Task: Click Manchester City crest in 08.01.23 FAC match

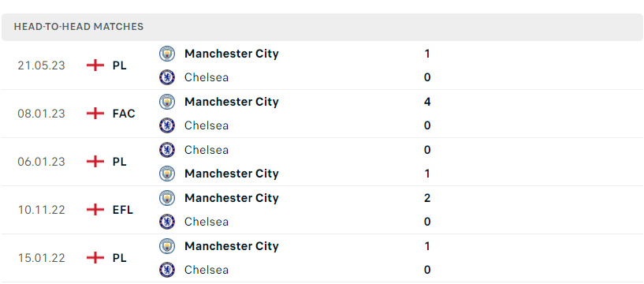Action: pyautogui.click(x=167, y=102)
